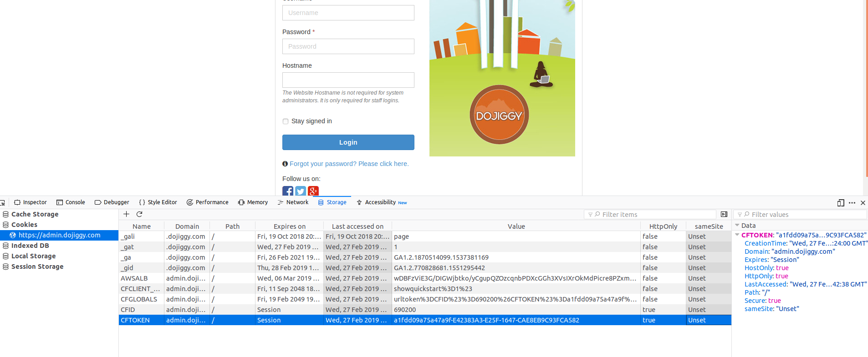The width and height of the screenshot is (868, 357).
Task: Select the Storage tab
Action: tap(332, 202)
